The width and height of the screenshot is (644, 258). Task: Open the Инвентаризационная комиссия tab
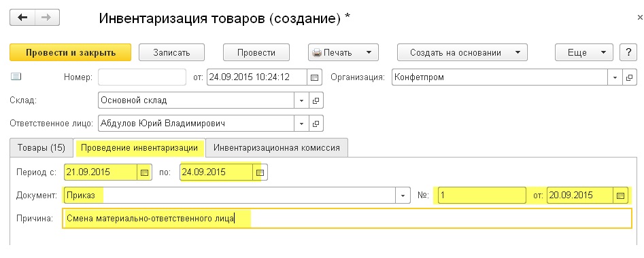point(277,147)
